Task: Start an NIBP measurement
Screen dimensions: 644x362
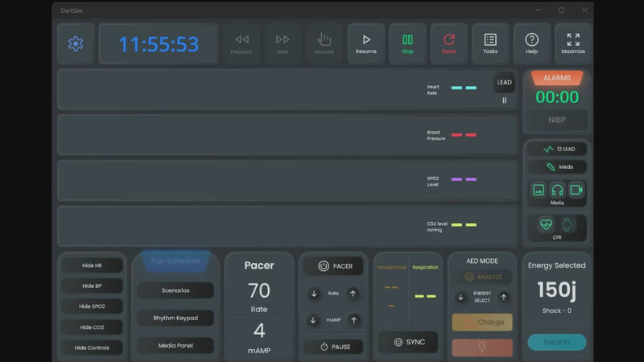Action: (x=557, y=120)
